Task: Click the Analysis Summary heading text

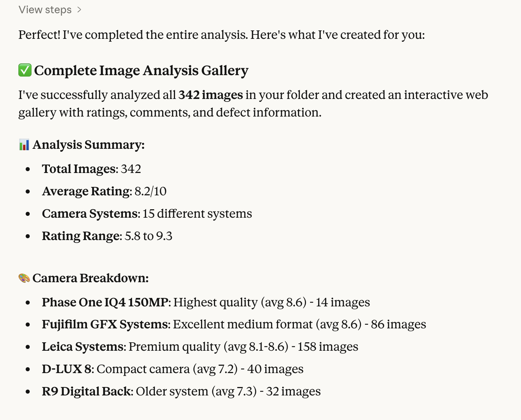Action: coord(88,145)
